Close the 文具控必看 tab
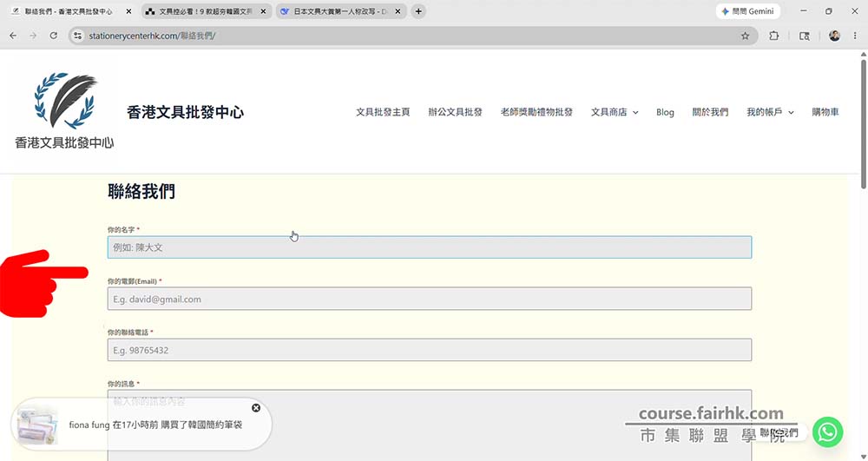868x461 pixels. click(x=263, y=11)
